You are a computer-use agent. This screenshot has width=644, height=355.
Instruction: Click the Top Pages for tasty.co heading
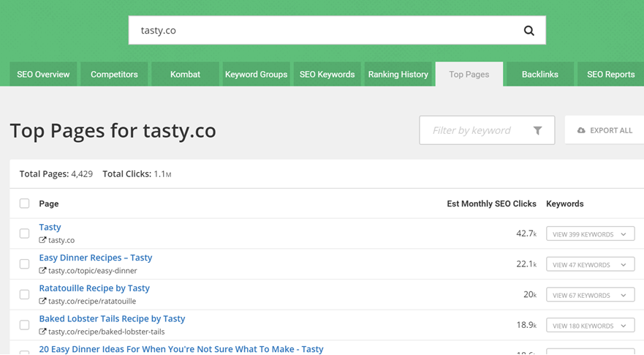(113, 131)
